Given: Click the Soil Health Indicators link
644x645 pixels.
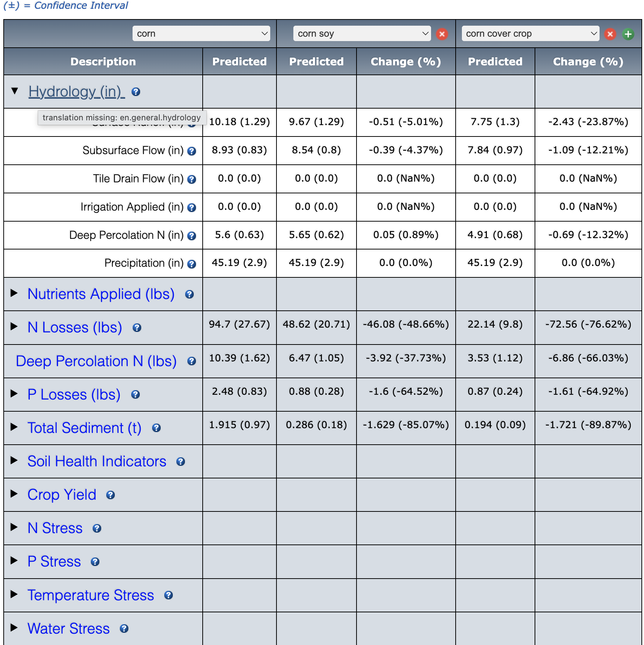Looking at the screenshot, I should point(97,461).
